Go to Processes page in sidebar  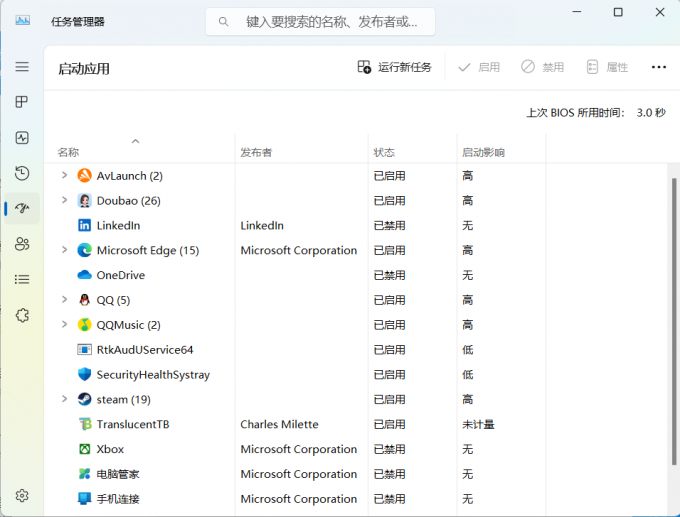(22, 102)
